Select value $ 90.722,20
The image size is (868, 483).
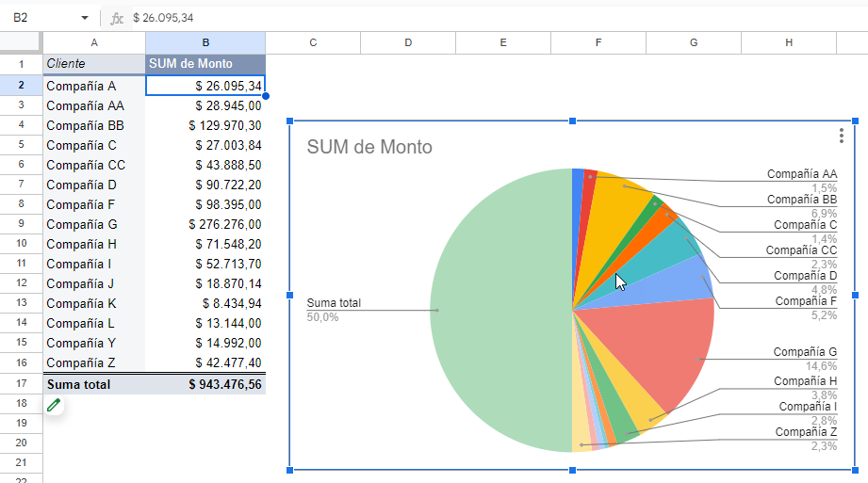205,185
